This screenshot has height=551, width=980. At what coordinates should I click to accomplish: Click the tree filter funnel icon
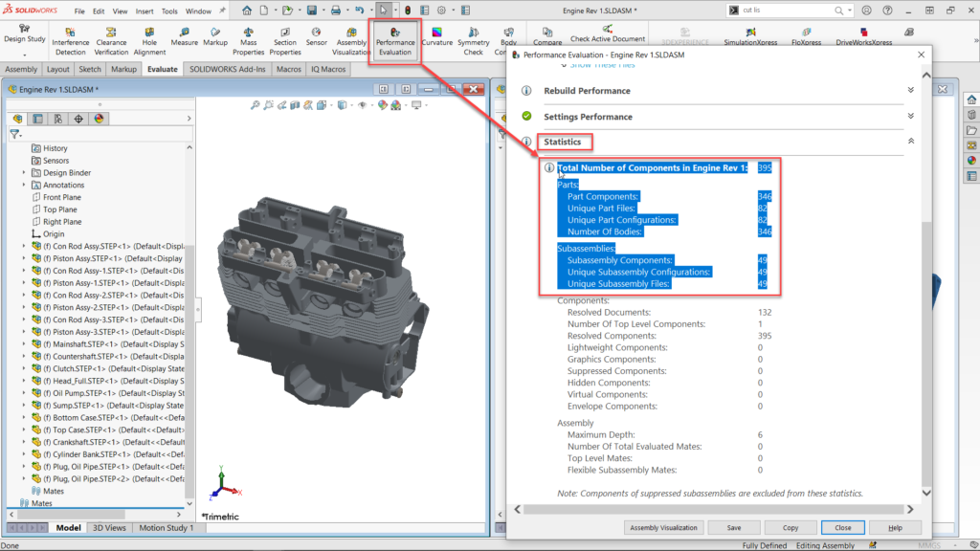click(x=14, y=134)
